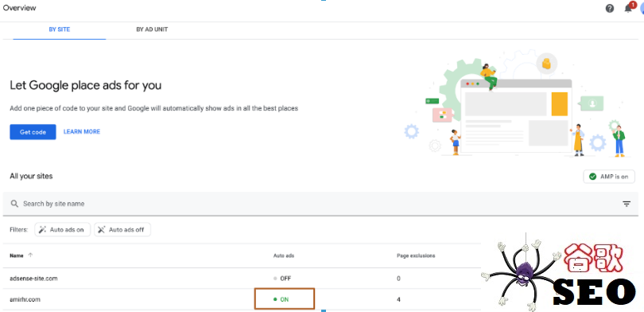This screenshot has height=312, width=644.
Task: Click the Get code button
Action: coord(33,132)
